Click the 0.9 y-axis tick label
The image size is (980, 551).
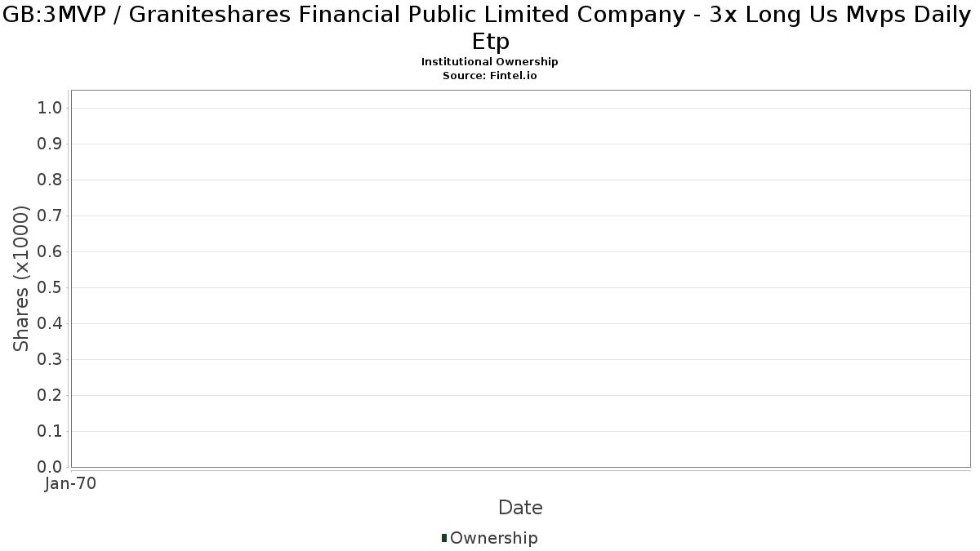coord(50,144)
